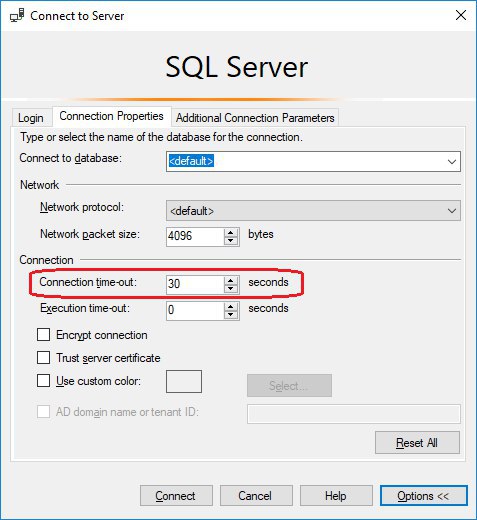Click the Connect button
Screen dimensions: 477x520
pyautogui.click(x=176, y=496)
